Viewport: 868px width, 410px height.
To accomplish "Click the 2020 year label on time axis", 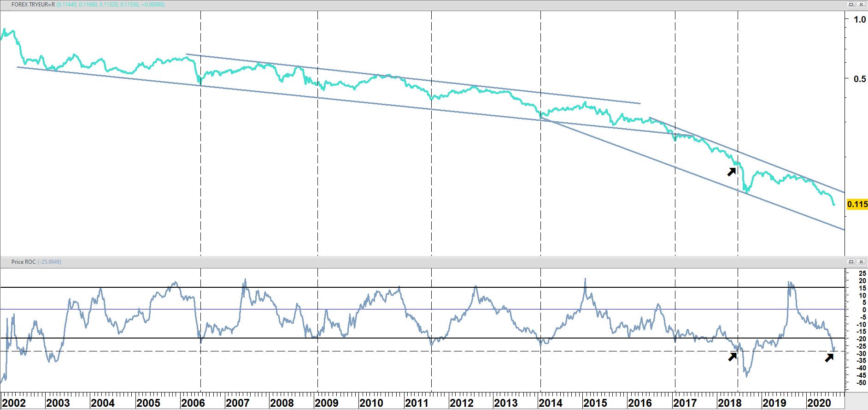I will (819, 403).
